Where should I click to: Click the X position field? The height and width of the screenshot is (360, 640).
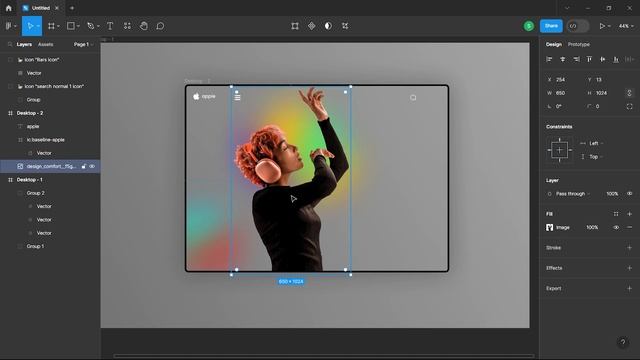[564, 80]
